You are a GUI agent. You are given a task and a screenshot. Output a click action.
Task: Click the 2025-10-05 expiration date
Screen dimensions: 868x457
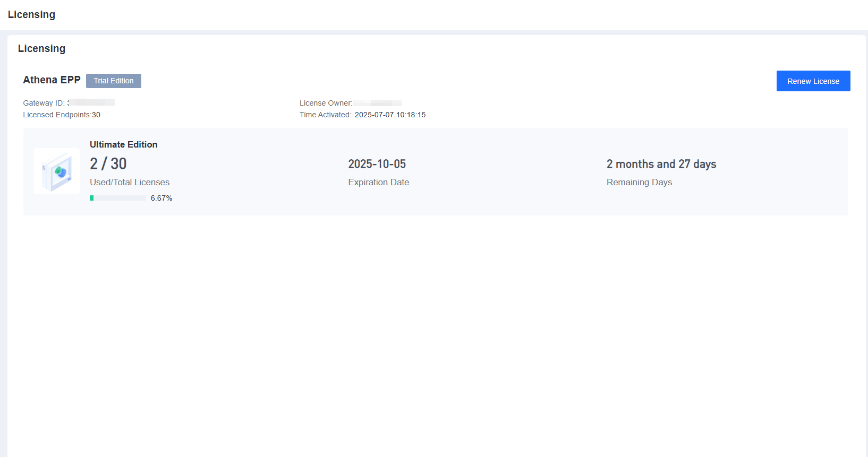[377, 164]
